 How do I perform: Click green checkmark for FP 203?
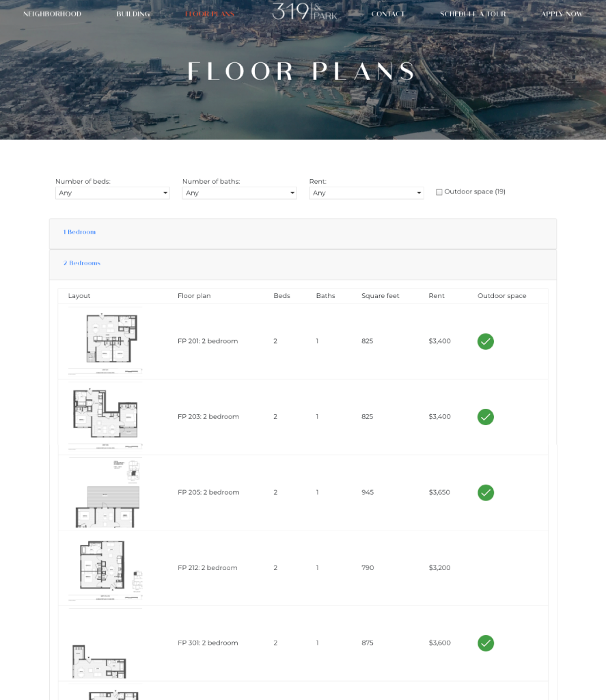point(485,416)
